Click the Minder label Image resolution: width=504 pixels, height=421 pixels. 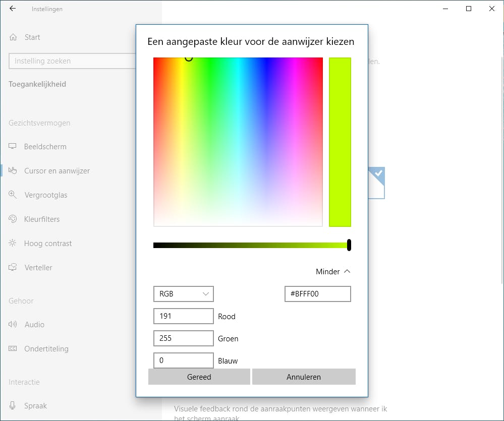click(327, 272)
